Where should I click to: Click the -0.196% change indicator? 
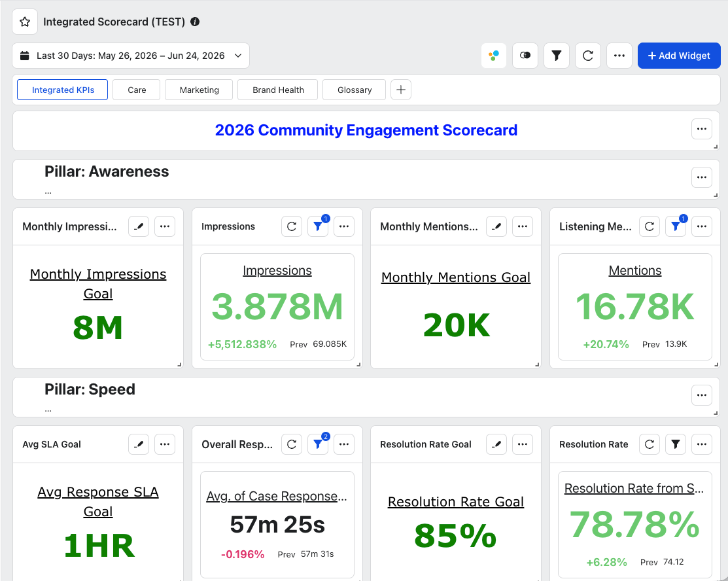[x=243, y=554]
